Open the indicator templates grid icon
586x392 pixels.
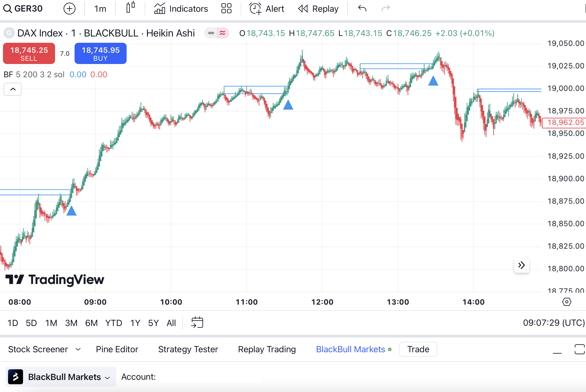point(226,8)
